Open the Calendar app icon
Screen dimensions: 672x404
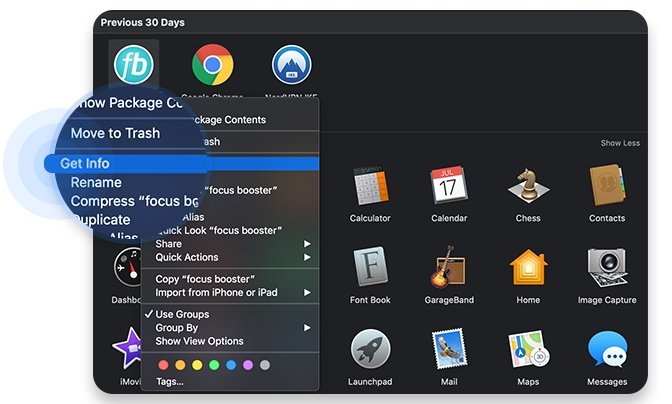point(449,185)
